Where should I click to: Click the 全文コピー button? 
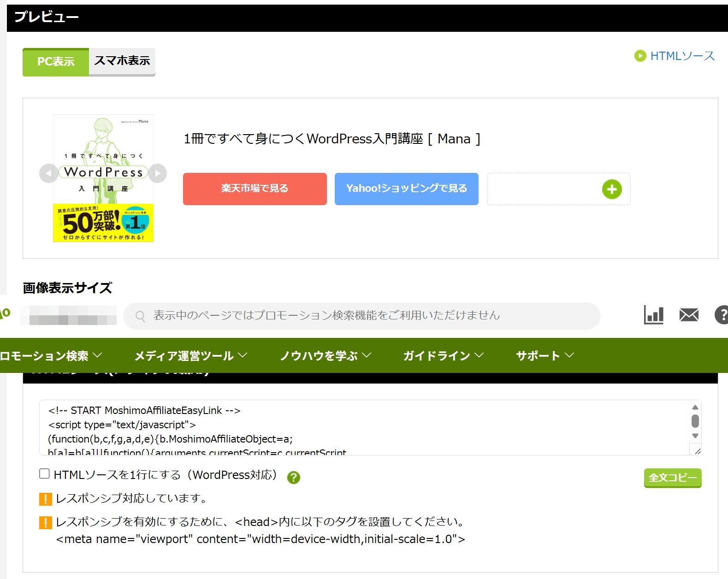click(x=673, y=478)
